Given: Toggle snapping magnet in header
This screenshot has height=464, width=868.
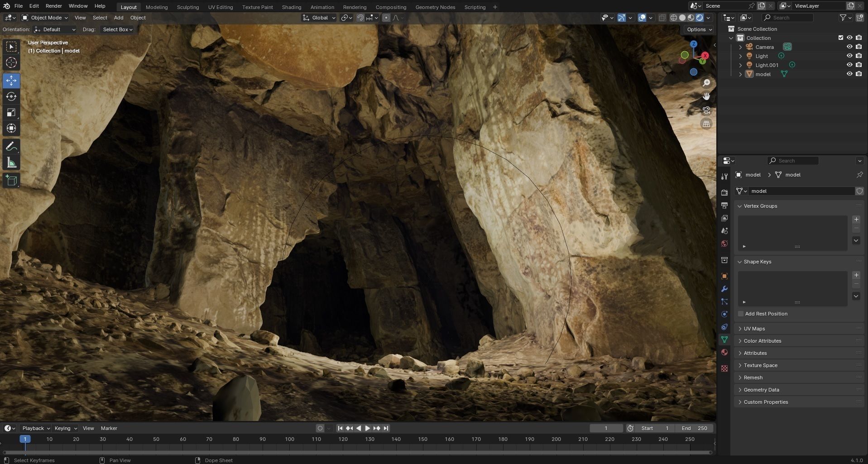Looking at the screenshot, I should tap(360, 18).
